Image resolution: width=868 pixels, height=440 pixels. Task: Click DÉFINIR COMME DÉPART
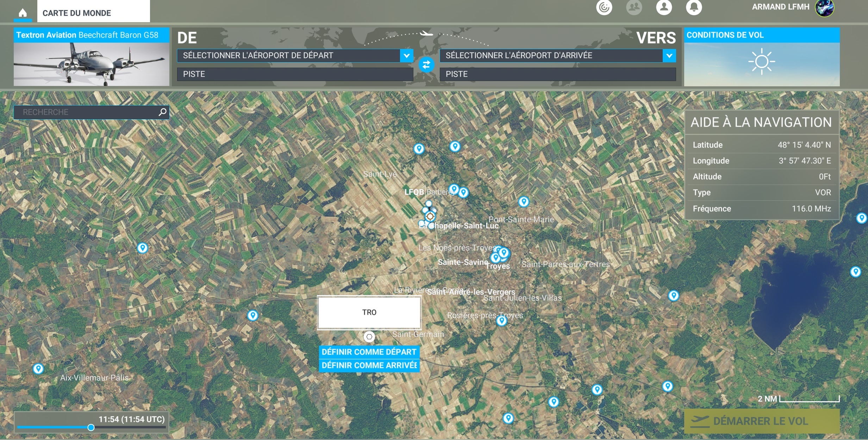pyautogui.click(x=369, y=352)
